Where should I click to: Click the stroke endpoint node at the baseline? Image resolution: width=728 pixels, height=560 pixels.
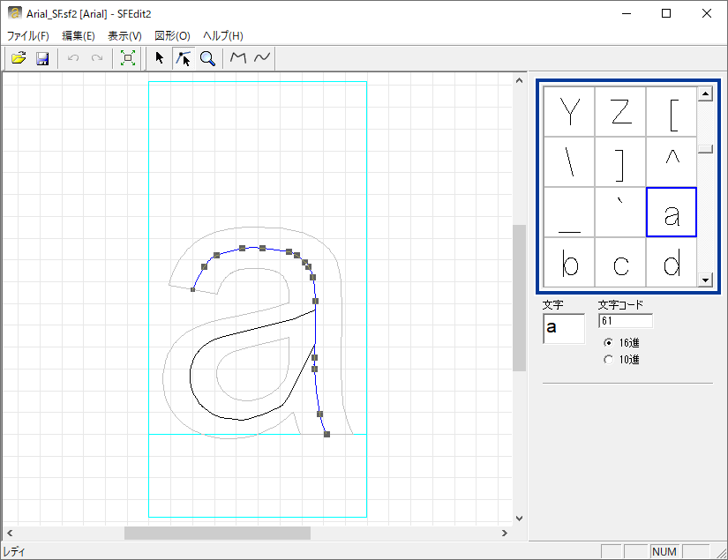[326, 434]
